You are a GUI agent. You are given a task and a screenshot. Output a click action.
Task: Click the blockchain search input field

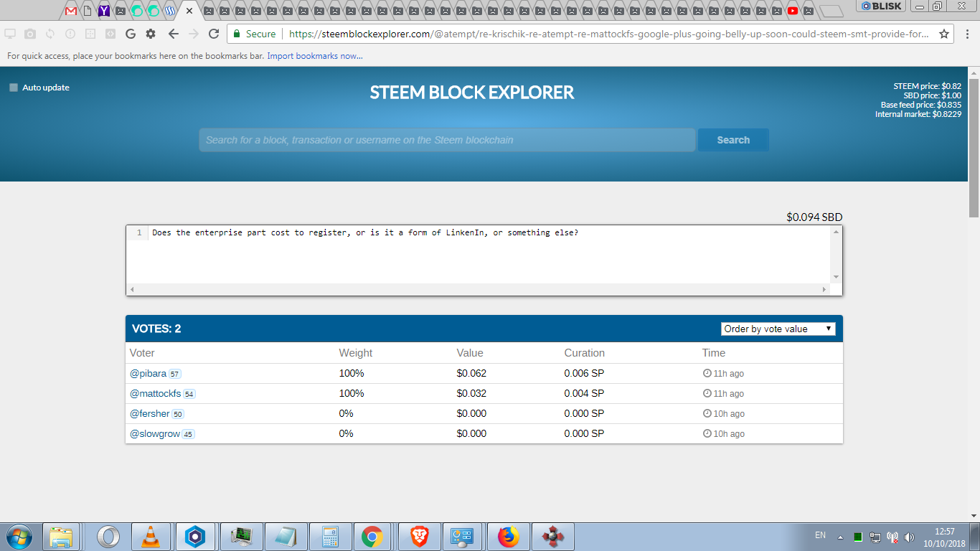447,140
